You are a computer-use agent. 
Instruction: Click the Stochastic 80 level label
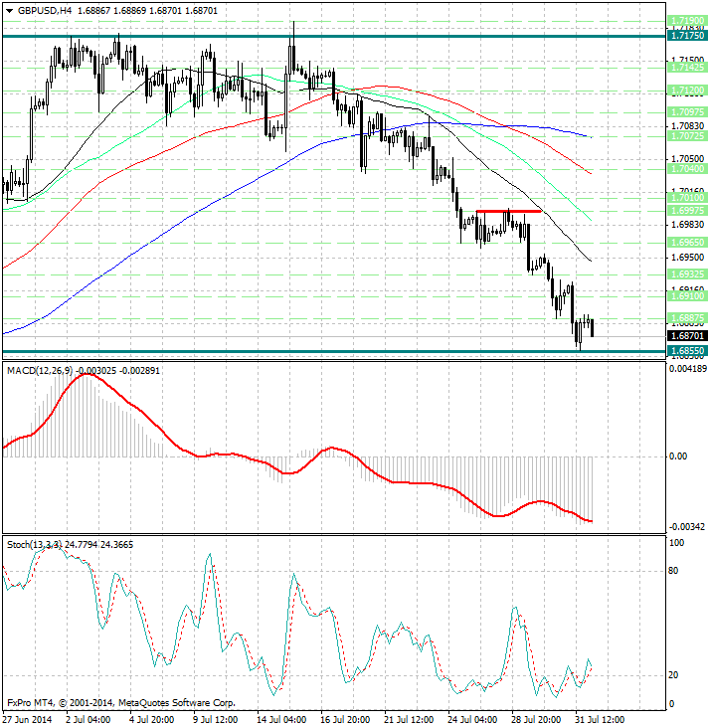click(673, 571)
